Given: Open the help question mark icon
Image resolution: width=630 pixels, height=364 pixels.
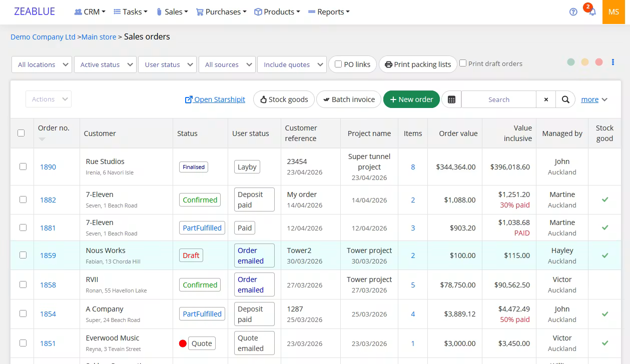Looking at the screenshot, I should click(573, 12).
